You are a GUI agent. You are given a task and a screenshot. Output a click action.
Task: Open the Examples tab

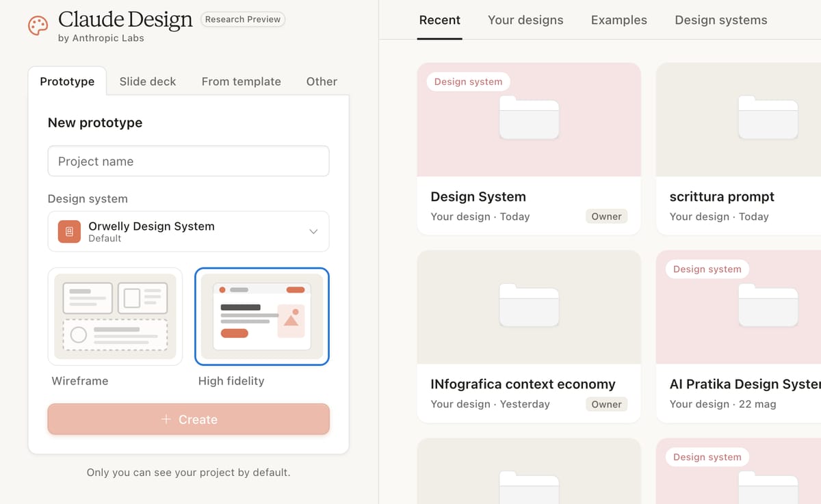[619, 20]
